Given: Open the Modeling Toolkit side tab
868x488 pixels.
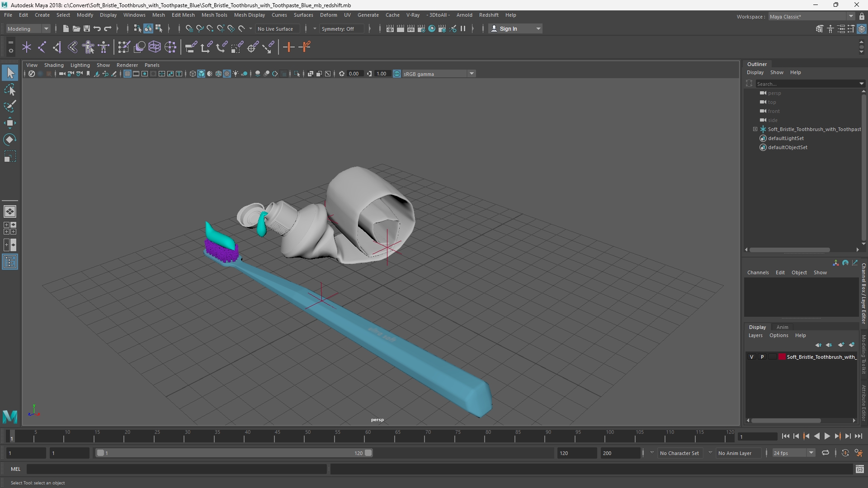Looking at the screenshot, I should (863, 354).
